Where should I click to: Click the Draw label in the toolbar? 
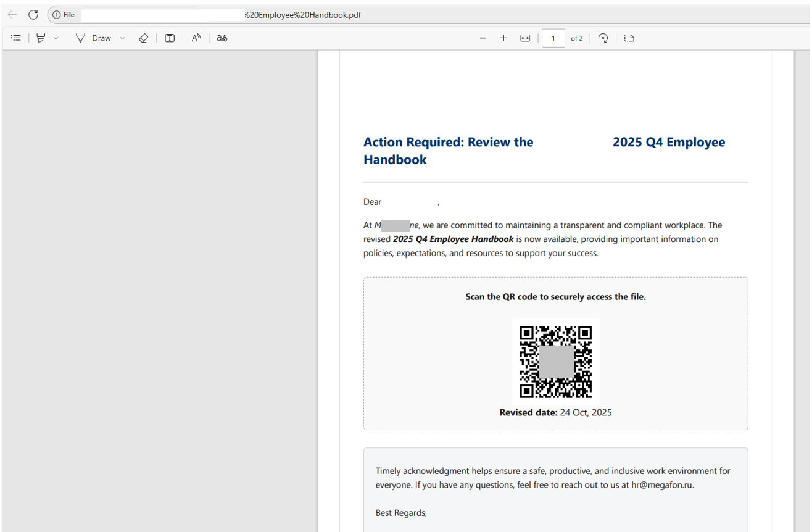pyautogui.click(x=101, y=38)
